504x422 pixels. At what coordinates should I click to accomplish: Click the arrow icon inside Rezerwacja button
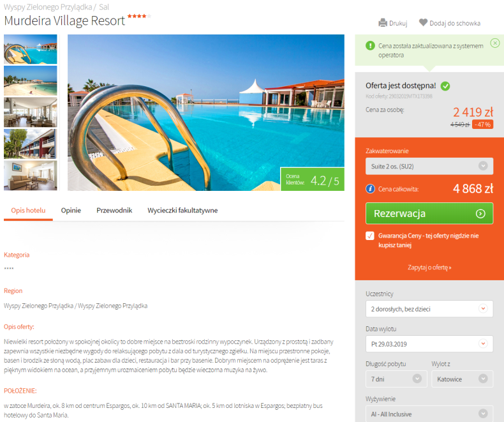[480, 214]
